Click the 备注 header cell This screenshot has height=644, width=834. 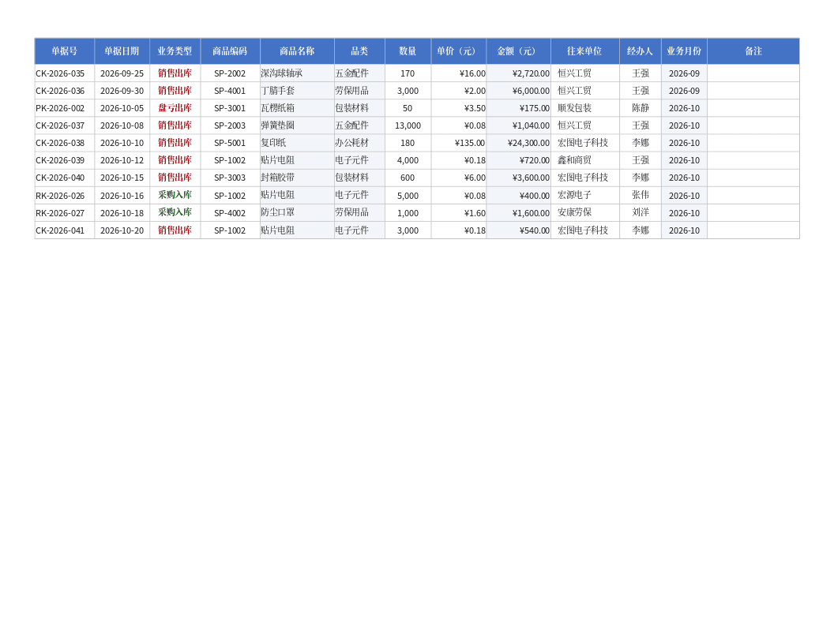click(x=753, y=51)
